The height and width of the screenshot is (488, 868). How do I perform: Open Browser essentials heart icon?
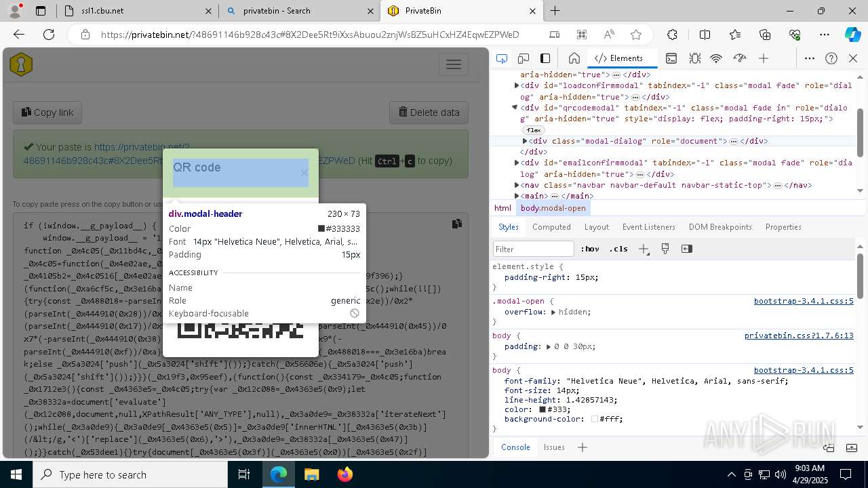pos(795,35)
